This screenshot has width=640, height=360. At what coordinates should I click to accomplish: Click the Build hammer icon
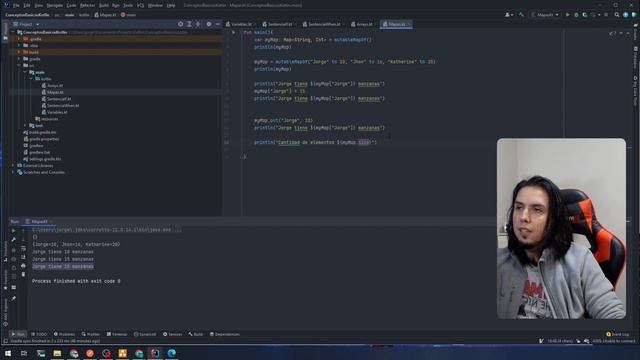tap(521, 15)
